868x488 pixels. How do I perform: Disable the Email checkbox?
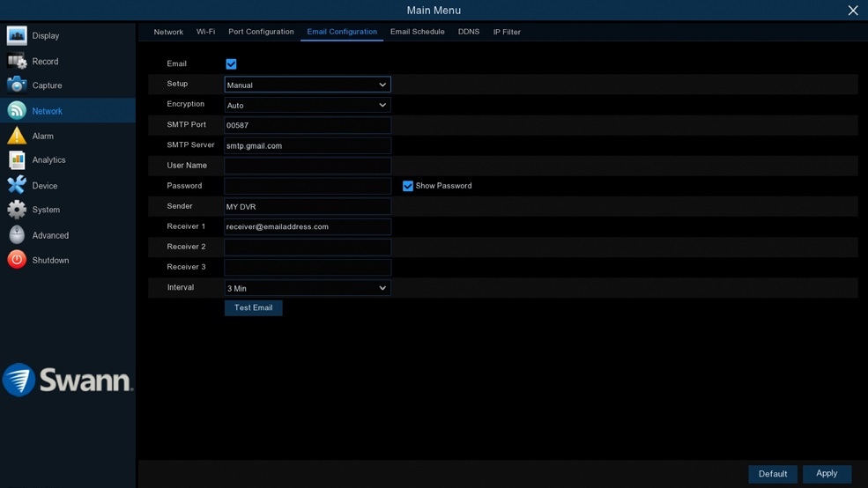[x=231, y=64]
